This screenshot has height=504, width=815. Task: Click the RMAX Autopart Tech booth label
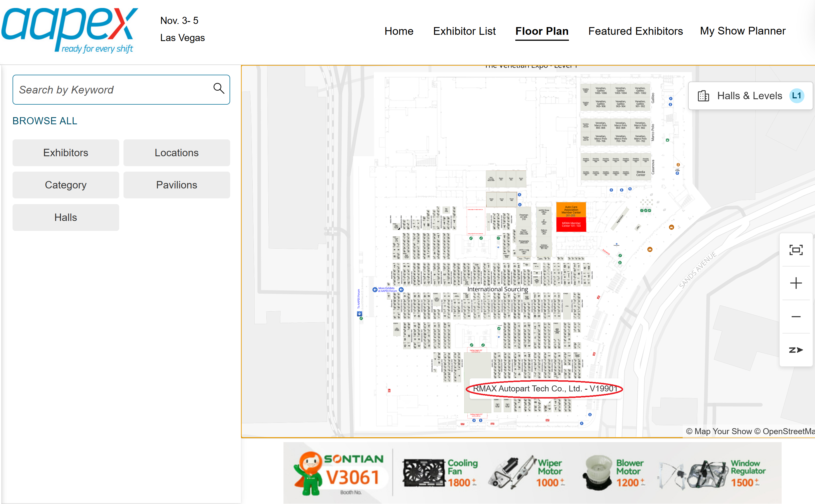545,389
